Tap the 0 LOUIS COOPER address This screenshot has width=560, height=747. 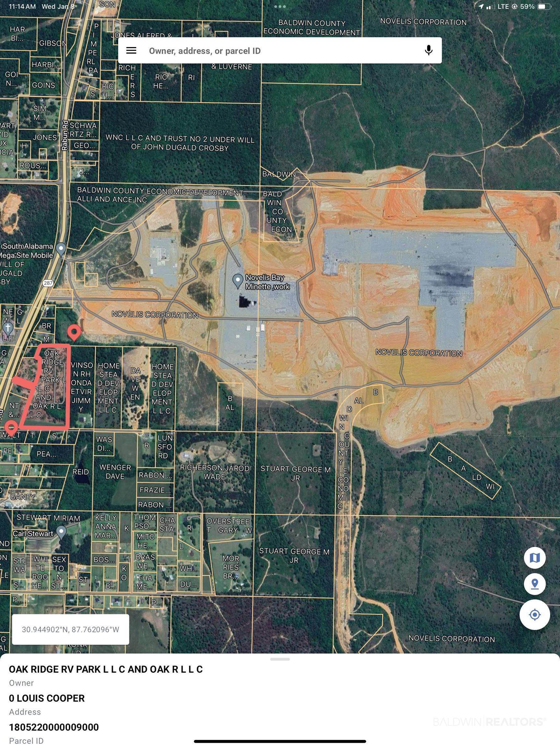[x=47, y=698]
